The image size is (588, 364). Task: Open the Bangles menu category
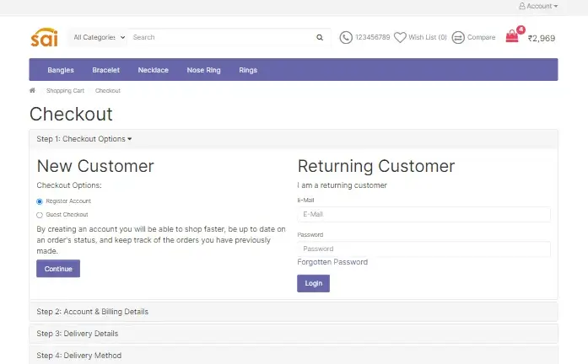(x=61, y=70)
